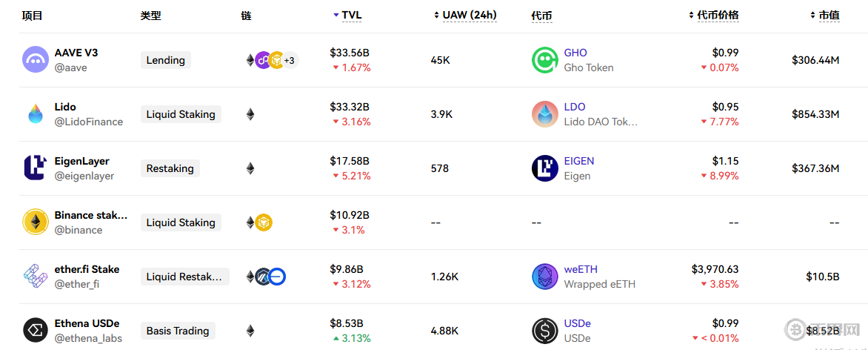Screen dimensions: 868x350
Task: Open the EIGEN token link
Action: (578, 161)
